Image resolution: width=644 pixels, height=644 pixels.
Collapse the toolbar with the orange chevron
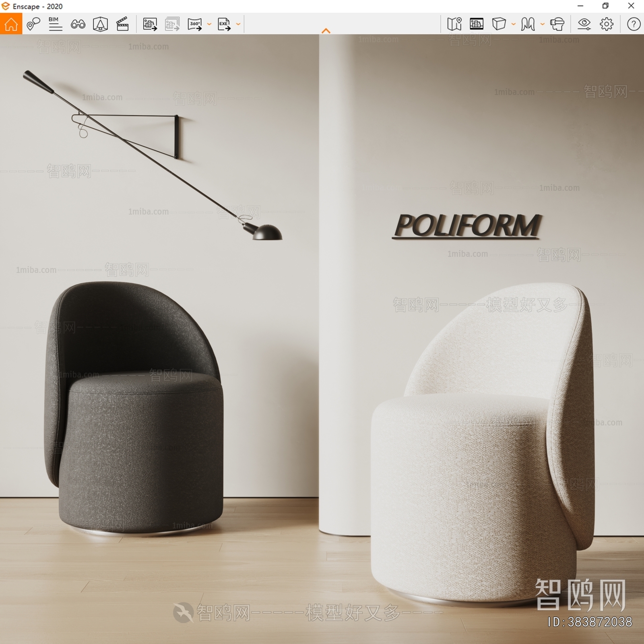click(x=325, y=30)
